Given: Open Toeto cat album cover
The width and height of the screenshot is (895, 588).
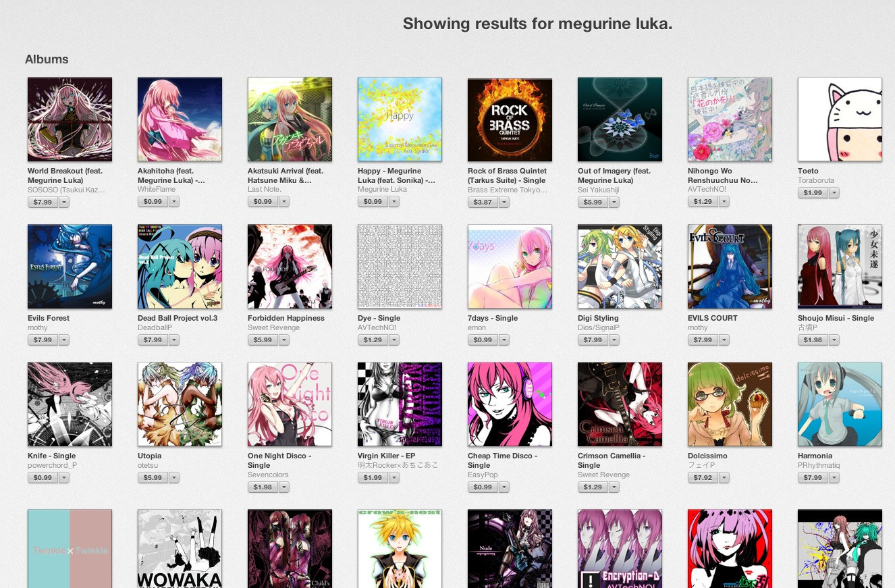Looking at the screenshot, I should tap(840, 119).
